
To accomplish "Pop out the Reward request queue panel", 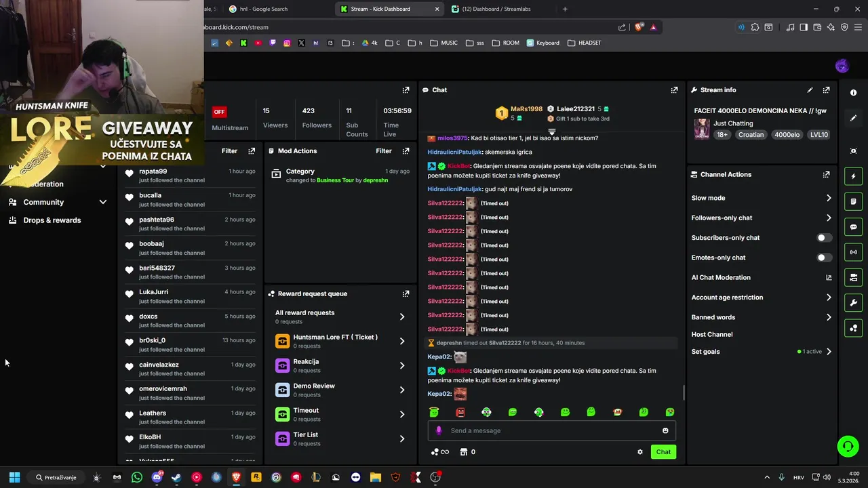I will [406, 293].
